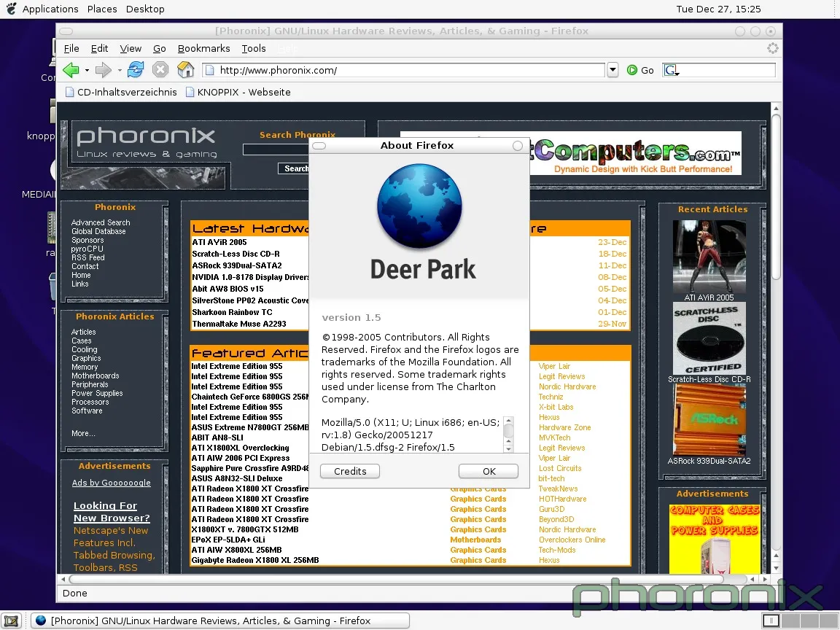Click the show desktop icon in bottom panel
The height and width of the screenshot is (630, 840).
tap(11, 621)
